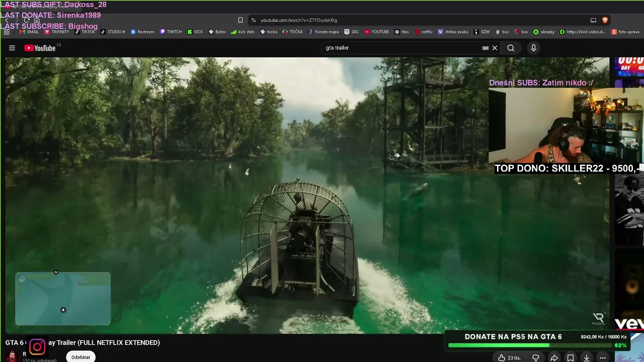
Task: Open the TIKTOK bookmark
Action: [85, 32]
